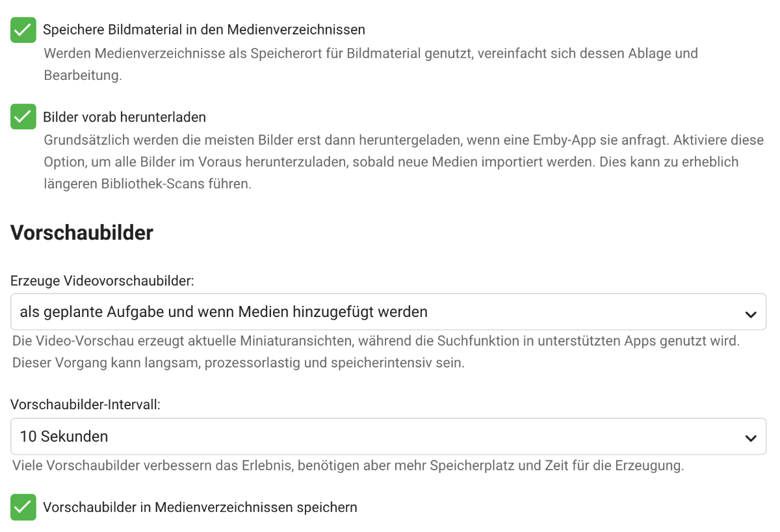780x532 pixels.
Task: Click the Vorschaubilder section heading
Action: (81, 233)
